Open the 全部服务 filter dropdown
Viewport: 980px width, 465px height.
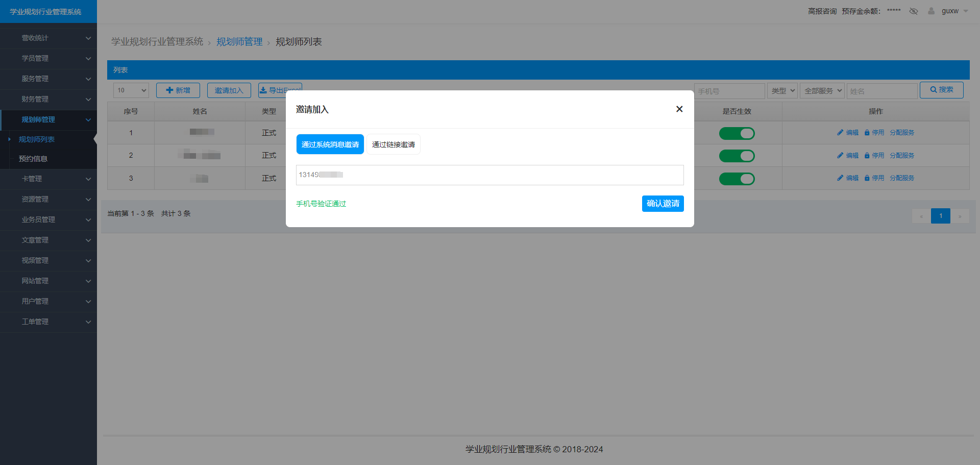821,90
